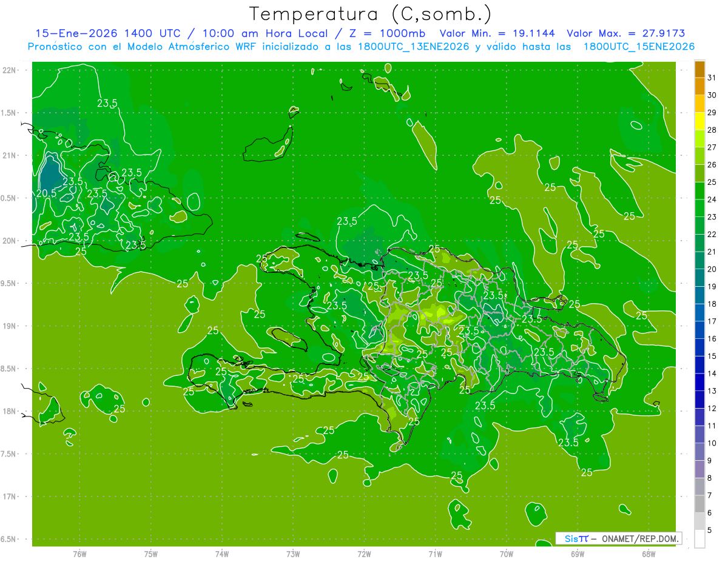Click the "8.5N" latitude axis label
This screenshot has height=562, width=728.
pyautogui.click(x=9, y=369)
